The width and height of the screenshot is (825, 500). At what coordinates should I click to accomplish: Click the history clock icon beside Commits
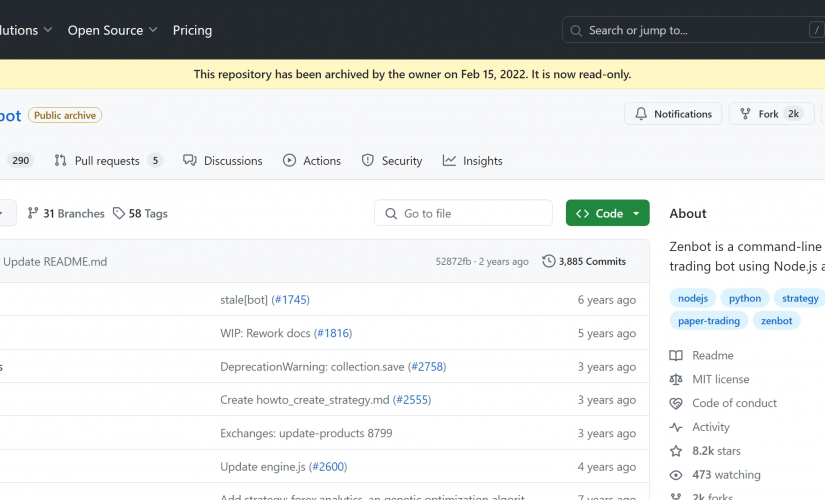click(x=549, y=261)
